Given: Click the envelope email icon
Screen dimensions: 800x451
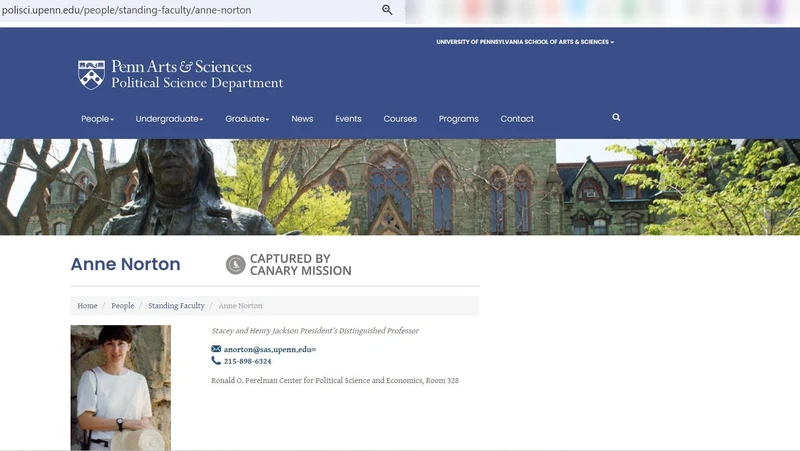Looking at the screenshot, I should [216, 349].
